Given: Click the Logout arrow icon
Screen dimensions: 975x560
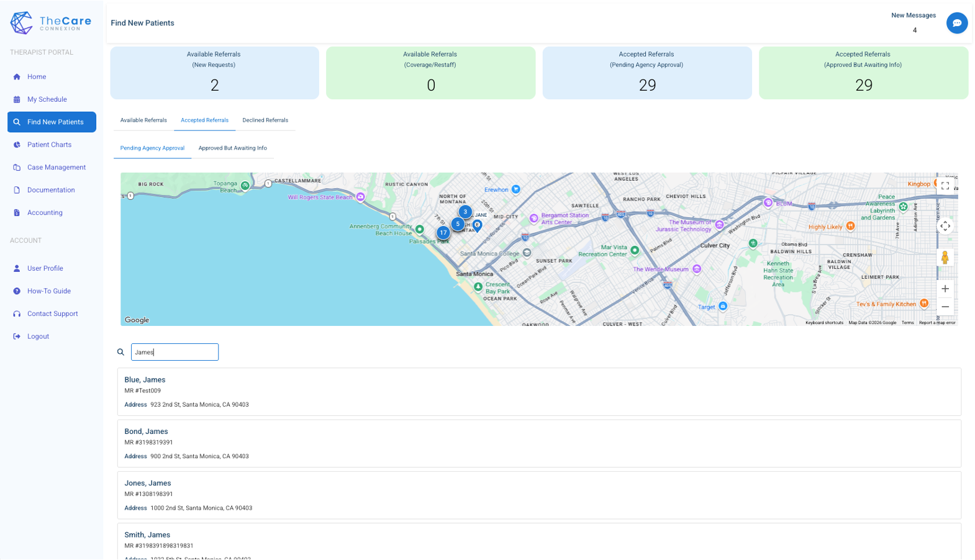Looking at the screenshot, I should coord(17,336).
